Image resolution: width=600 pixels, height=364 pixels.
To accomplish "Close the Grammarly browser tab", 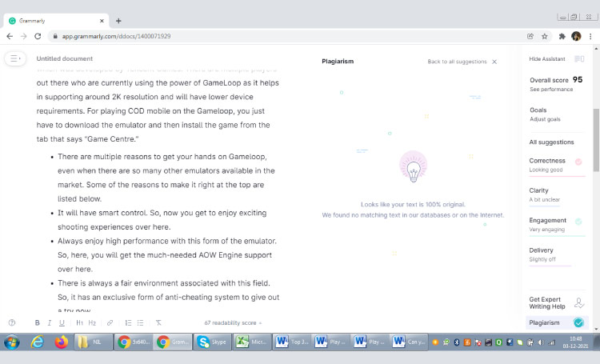I will point(102,21).
